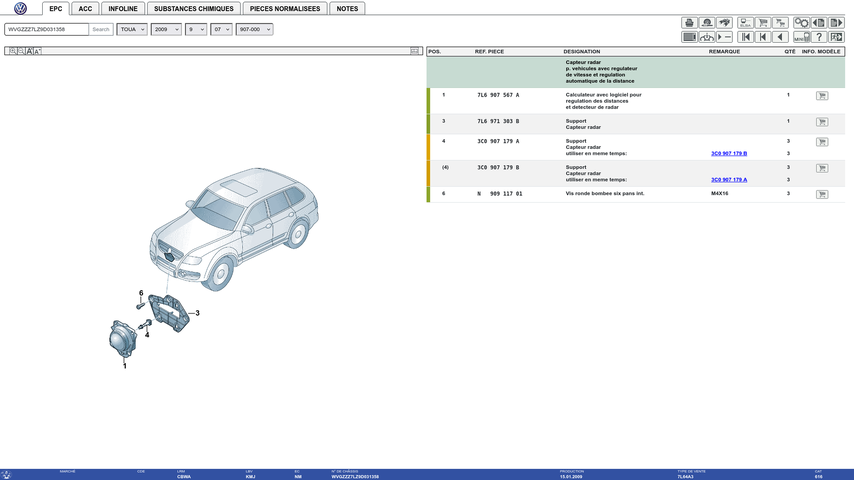Click the gears settings icon
The height and width of the screenshot is (480, 854).
coord(801,23)
